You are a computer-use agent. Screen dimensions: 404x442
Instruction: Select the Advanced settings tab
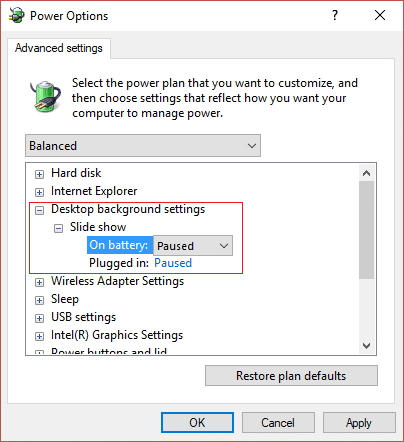tap(59, 48)
